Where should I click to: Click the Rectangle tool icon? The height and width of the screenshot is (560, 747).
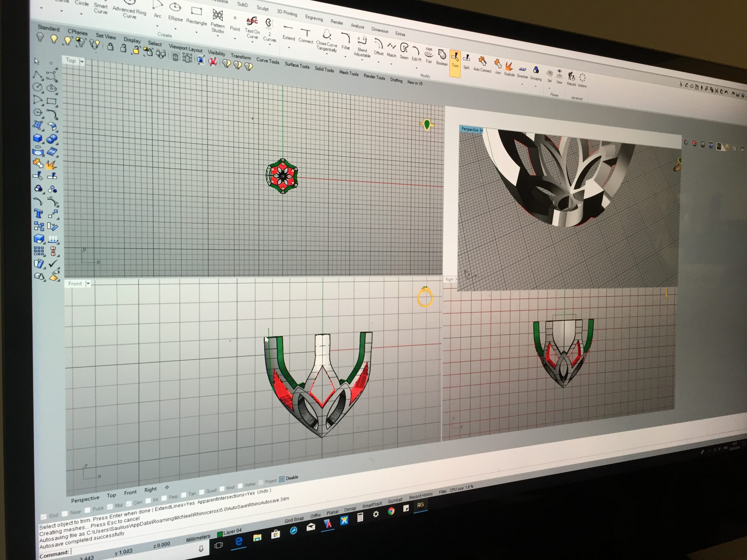tap(197, 16)
